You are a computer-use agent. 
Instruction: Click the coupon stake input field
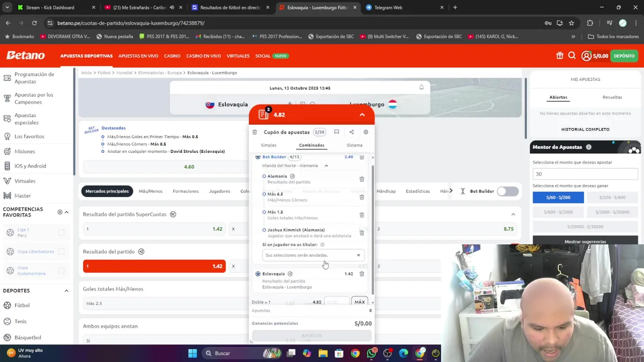336,302
